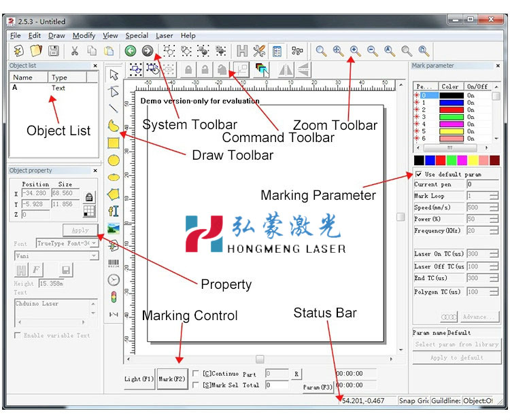Open the Laser menu
The width and height of the screenshot is (510, 420).
pyautogui.click(x=165, y=35)
